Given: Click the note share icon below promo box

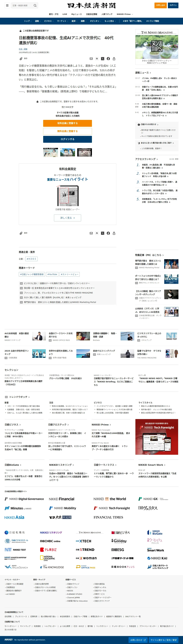Looking at the screenshot, I should click(97, 233).
